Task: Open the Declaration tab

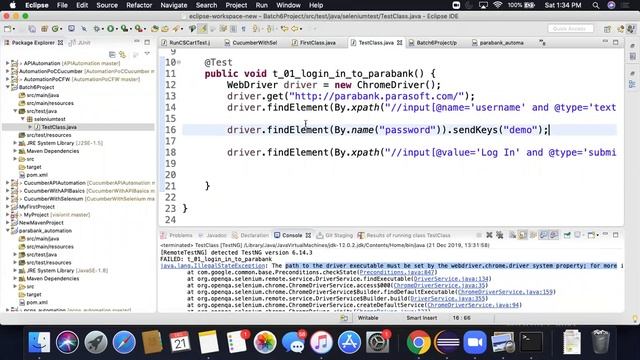Action: [x=250, y=235]
